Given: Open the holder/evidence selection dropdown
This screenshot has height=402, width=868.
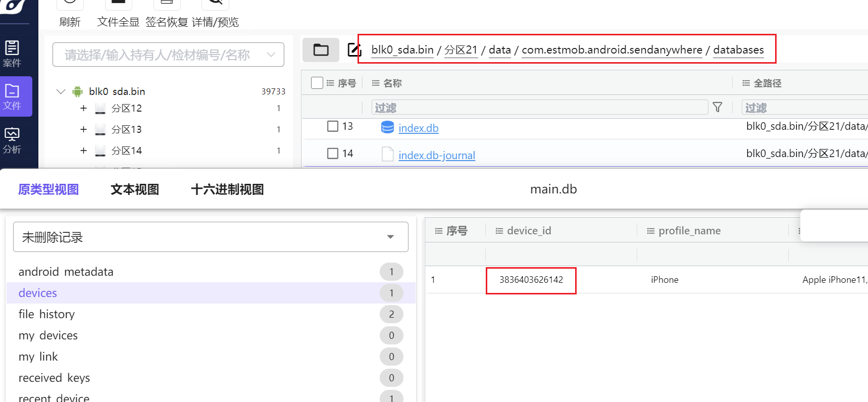Looking at the screenshot, I should [168, 55].
